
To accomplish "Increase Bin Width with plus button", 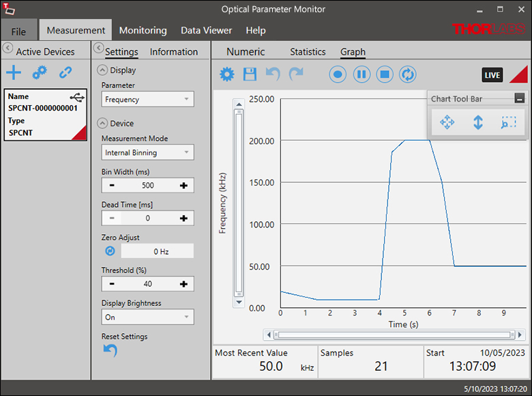I will point(183,186).
